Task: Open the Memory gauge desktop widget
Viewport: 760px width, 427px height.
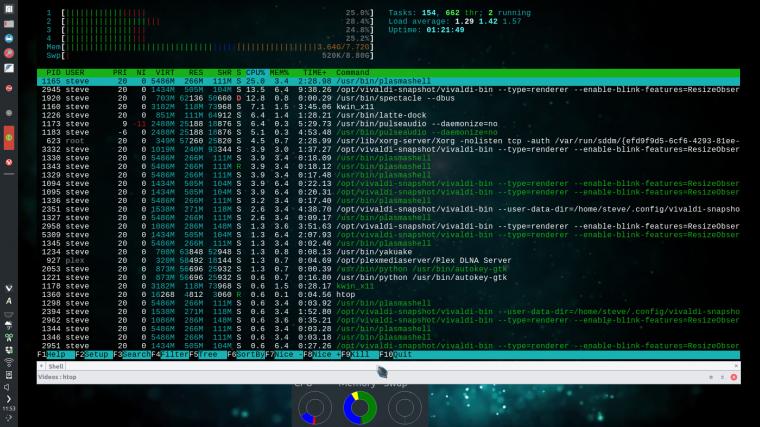Action: [x=360, y=408]
